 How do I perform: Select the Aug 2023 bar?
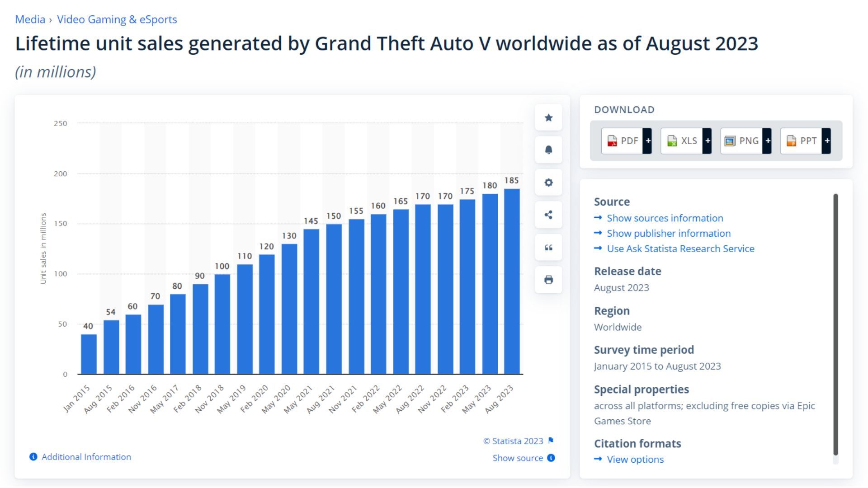pyautogui.click(x=512, y=282)
